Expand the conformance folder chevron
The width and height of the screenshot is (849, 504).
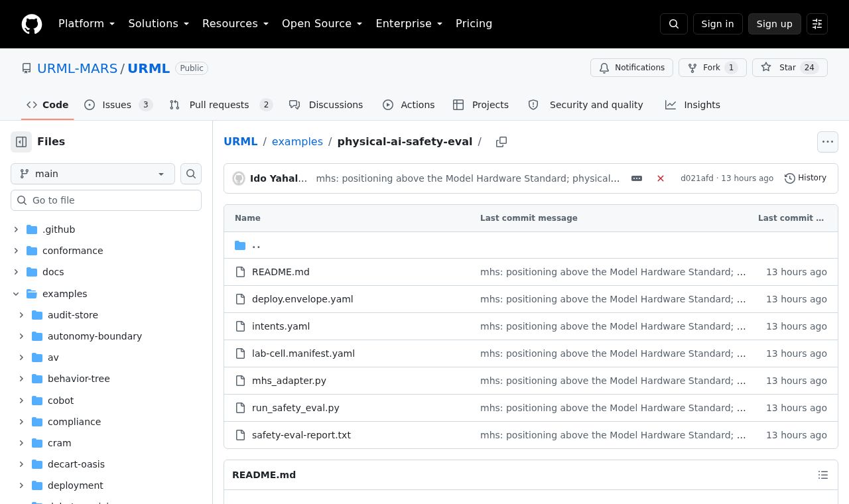pos(16,251)
